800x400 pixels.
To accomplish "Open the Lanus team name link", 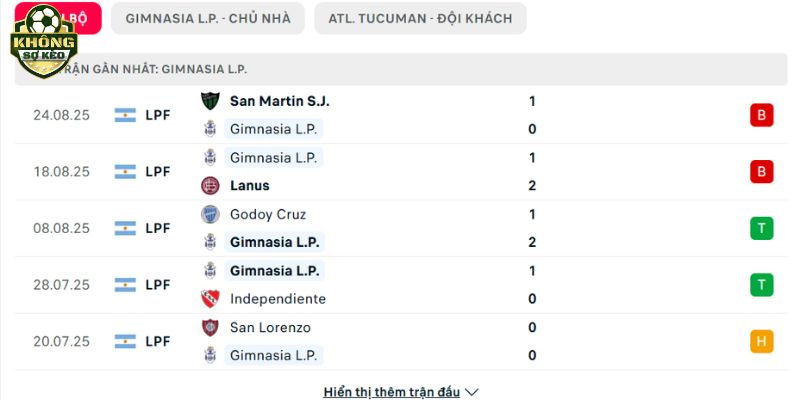I will tap(249, 186).
